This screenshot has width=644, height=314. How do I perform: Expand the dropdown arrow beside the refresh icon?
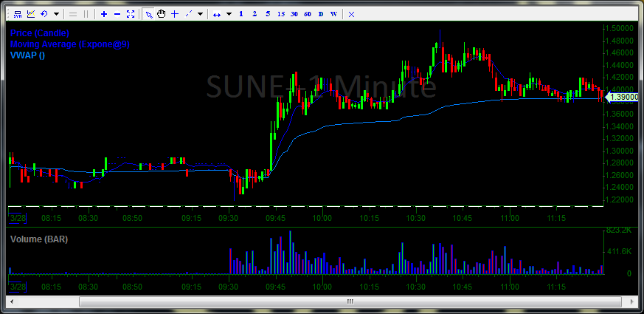(x=56, y=14)
